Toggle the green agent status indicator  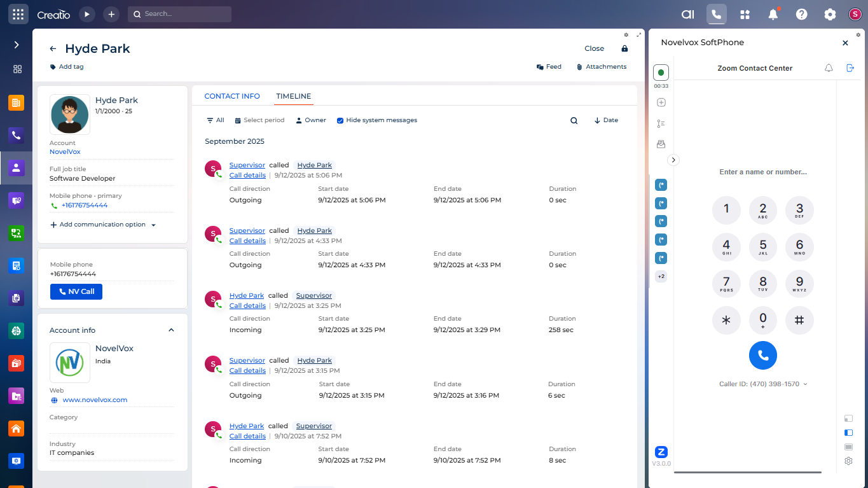(661, 73)
